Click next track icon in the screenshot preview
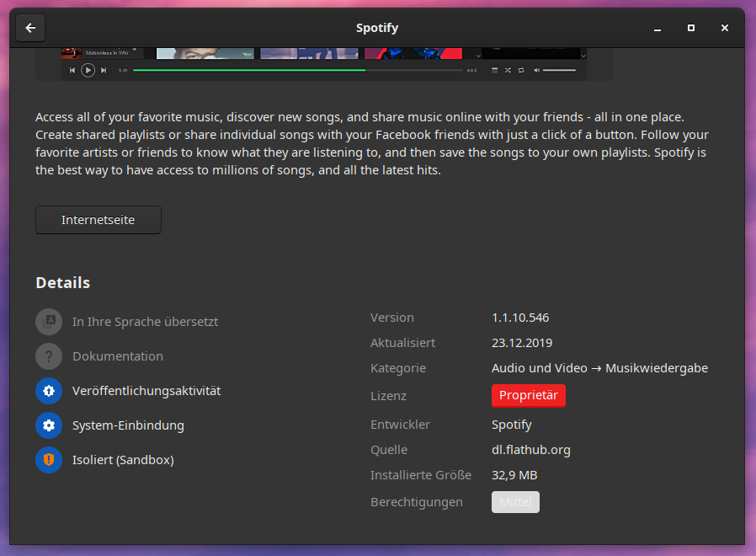The height and width of the screenshot is (556, 756). (x=104, y=71)
